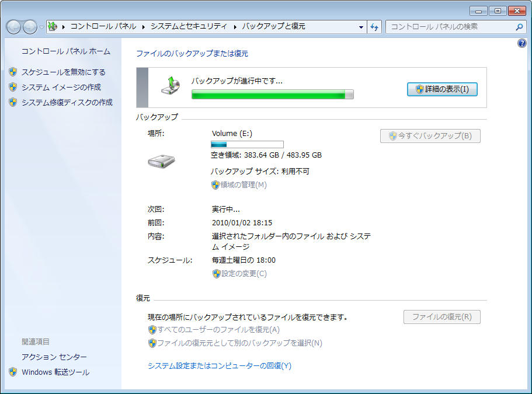
Task: Click Volume (E:) disk usage bar
Action: point(247,144)
